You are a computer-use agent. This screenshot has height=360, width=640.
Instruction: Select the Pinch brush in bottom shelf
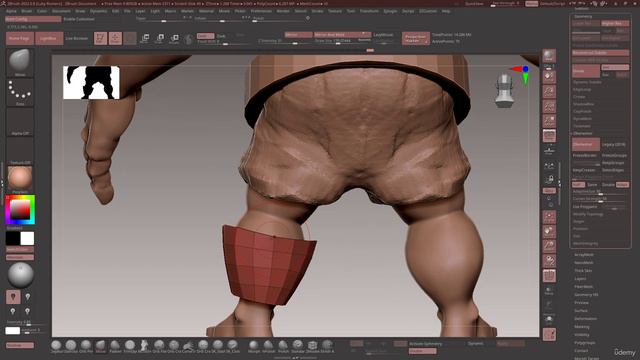pos(283,346)
